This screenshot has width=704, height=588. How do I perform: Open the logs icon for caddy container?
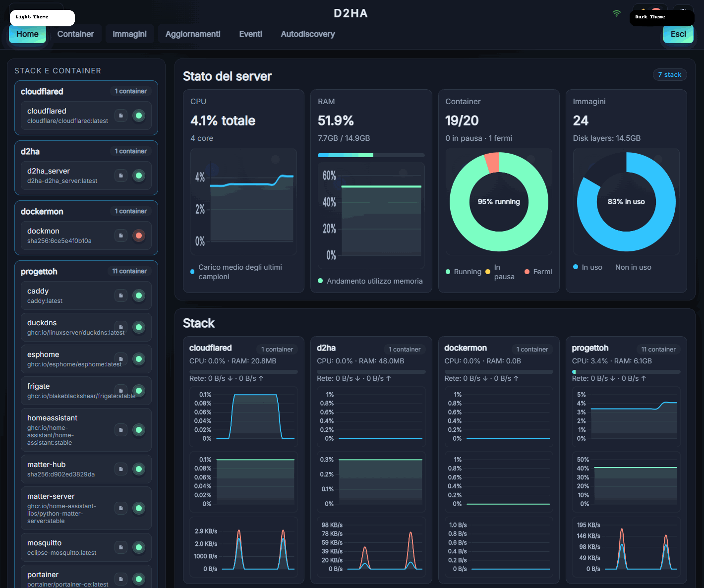[121, 295]
